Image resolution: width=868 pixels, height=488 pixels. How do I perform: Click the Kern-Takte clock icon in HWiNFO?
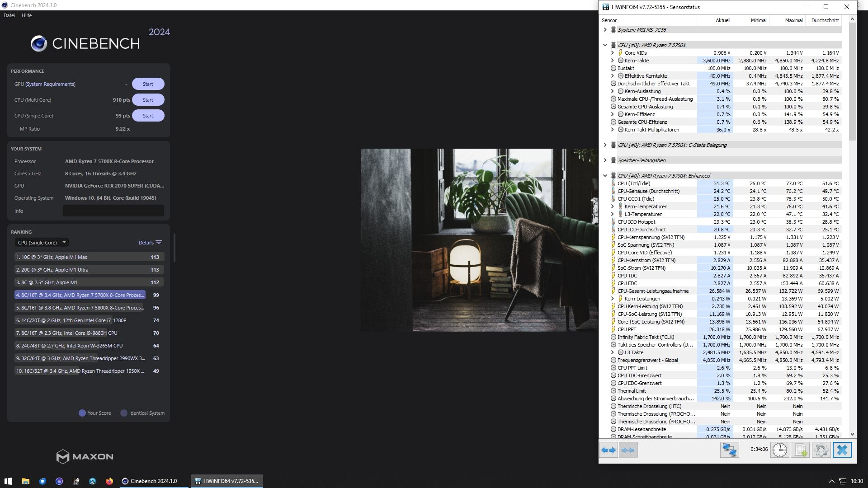click(621, 61)
